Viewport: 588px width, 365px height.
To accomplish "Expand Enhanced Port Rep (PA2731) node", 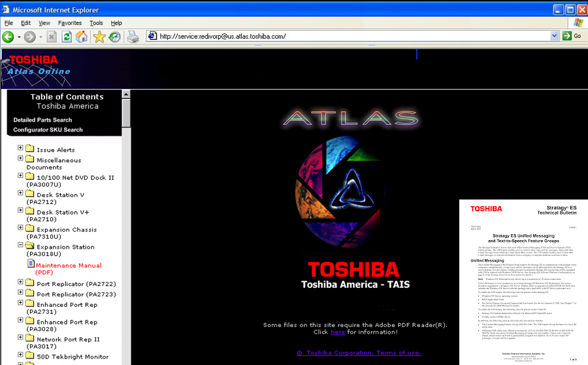I will (20, 303).
